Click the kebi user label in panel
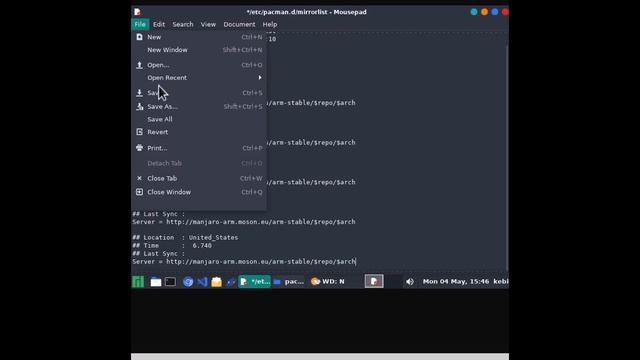The image size is (640, 360). [x=501, y=281]
